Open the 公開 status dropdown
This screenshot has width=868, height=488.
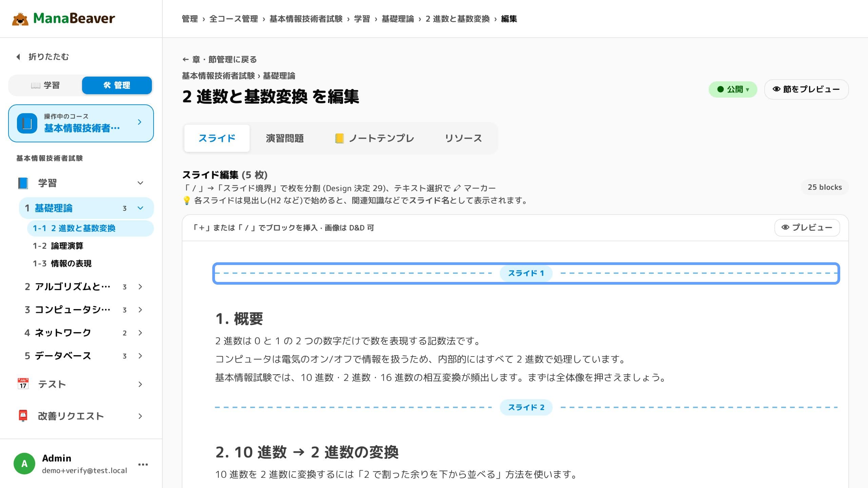732,89
